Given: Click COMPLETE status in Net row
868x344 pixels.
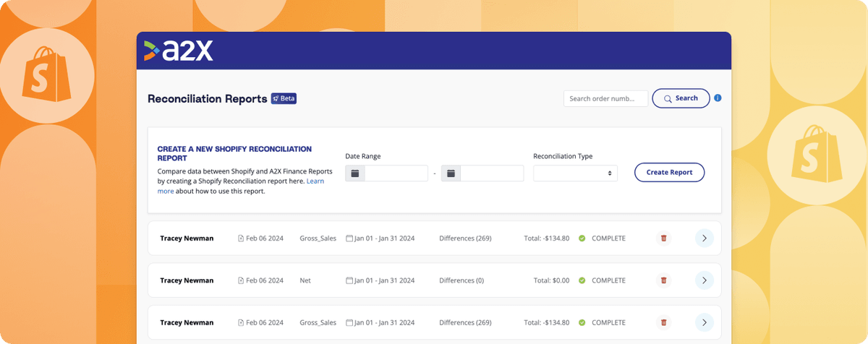Looking at the screenshot, I should 608,280.
